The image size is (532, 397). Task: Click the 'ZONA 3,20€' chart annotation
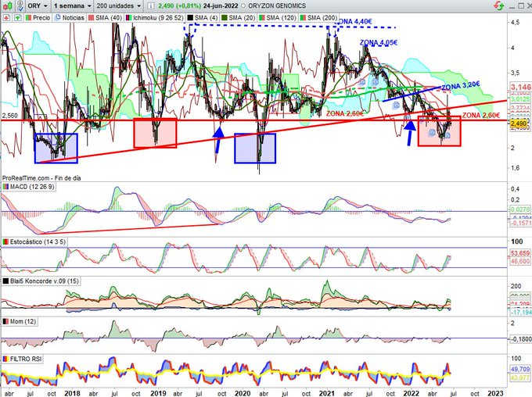pos(460,85)
